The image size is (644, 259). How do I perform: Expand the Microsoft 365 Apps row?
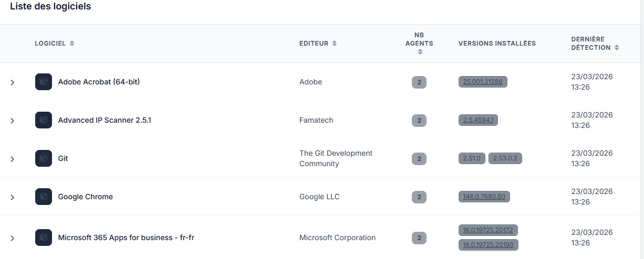coord(12,238)
